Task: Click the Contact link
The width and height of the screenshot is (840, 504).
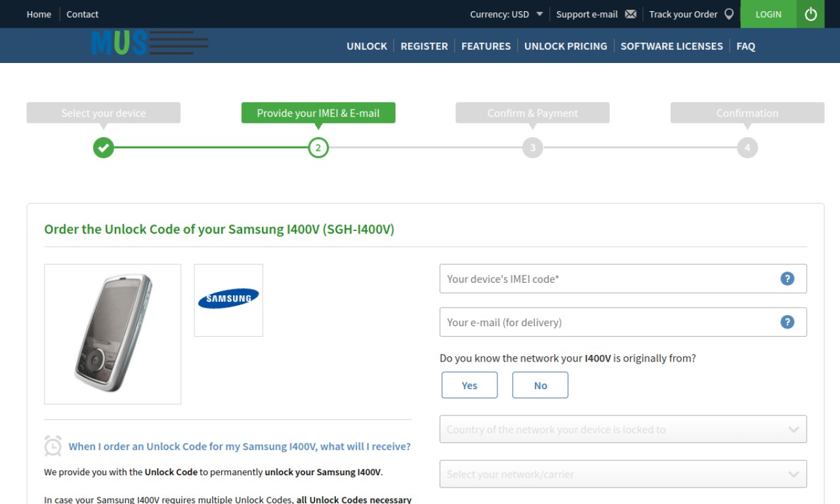Action: [83, 14]
